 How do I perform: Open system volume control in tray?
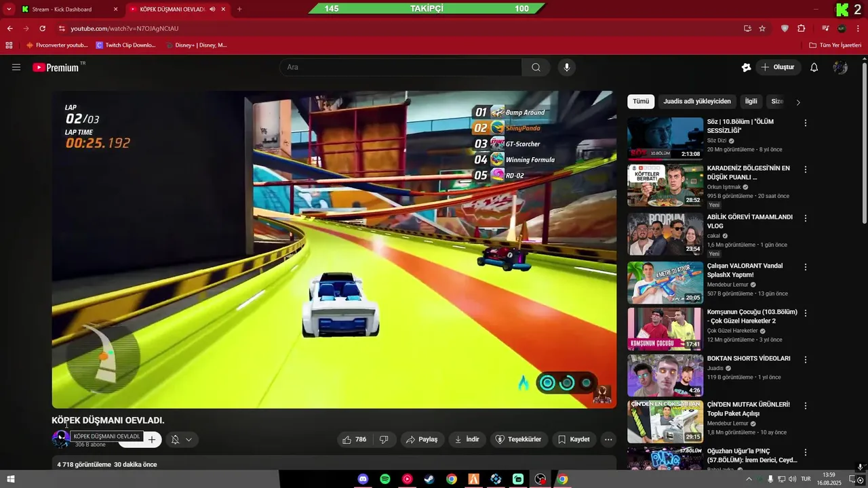[793, 479]
